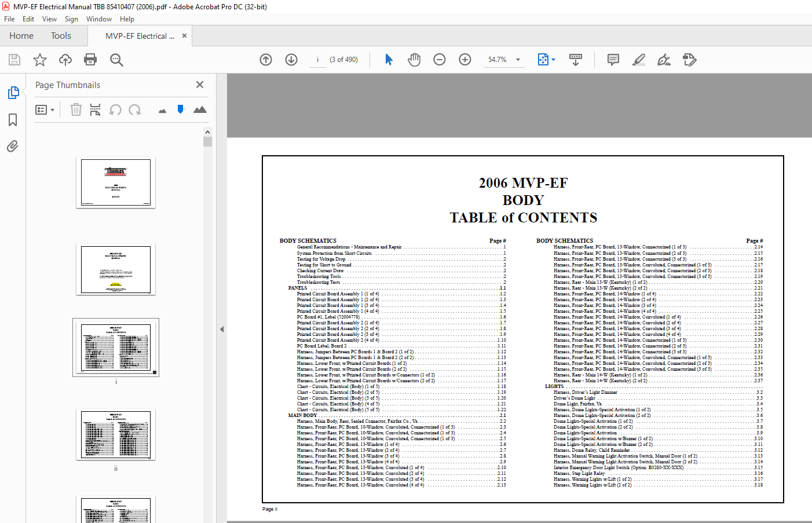Enlarge thumbnail size large mountain icon

[200, 109]
